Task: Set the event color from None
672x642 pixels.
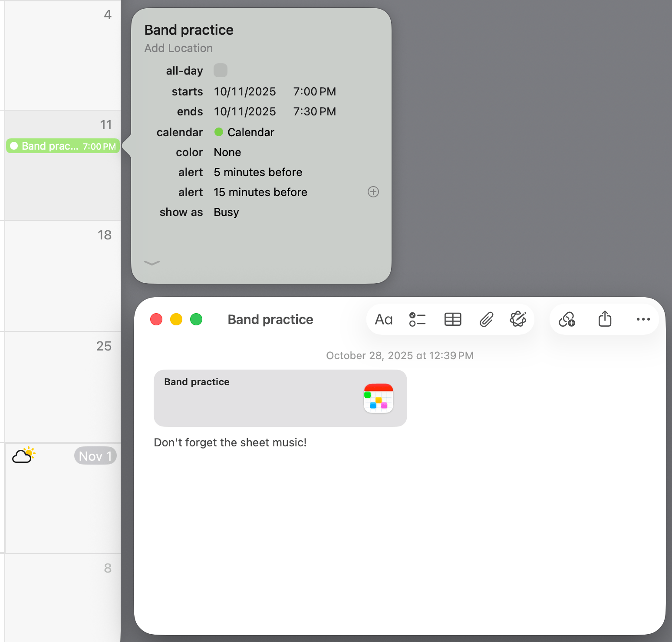Action: tap(227, 152)
